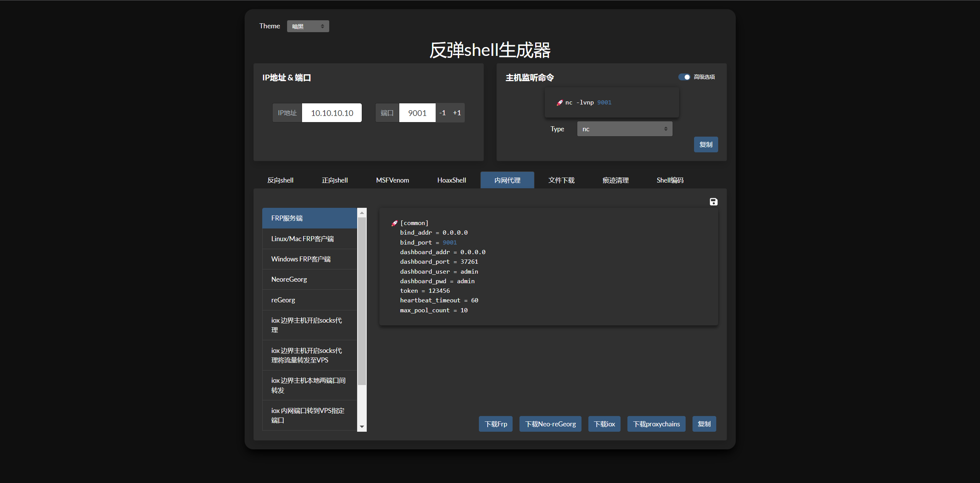Click the heartbeat_timeout = 60 line
The height and width of the screenshot is (483, 980).
(439, 300)
